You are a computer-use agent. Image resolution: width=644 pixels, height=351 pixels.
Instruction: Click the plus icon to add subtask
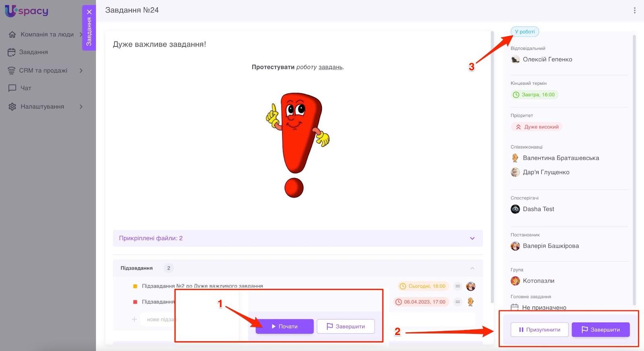134,319
